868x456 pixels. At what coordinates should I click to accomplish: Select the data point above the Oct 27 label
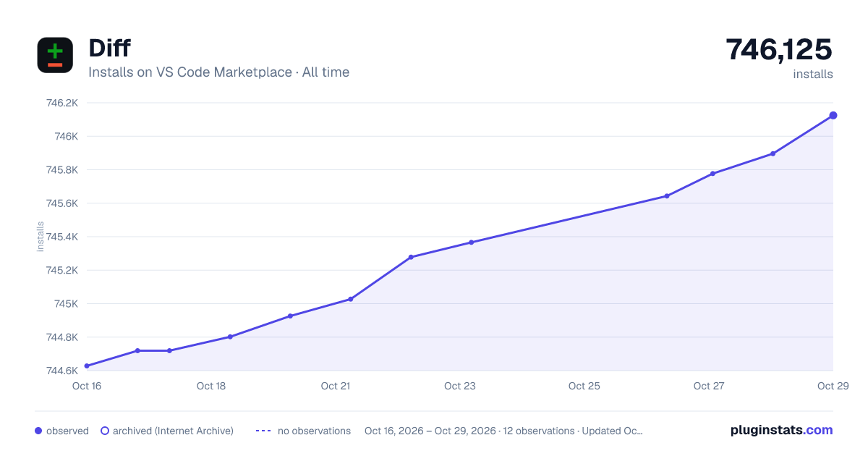[x=712, y=174]
